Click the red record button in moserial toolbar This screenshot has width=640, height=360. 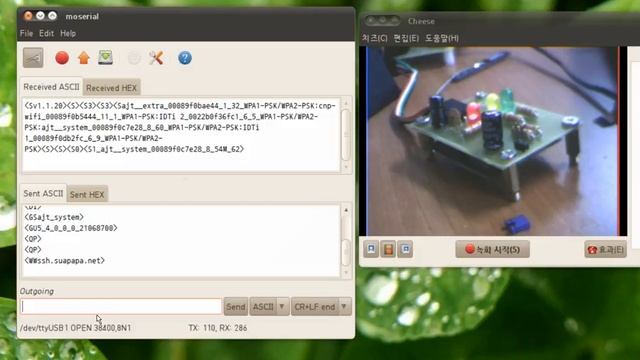[62, 58]
